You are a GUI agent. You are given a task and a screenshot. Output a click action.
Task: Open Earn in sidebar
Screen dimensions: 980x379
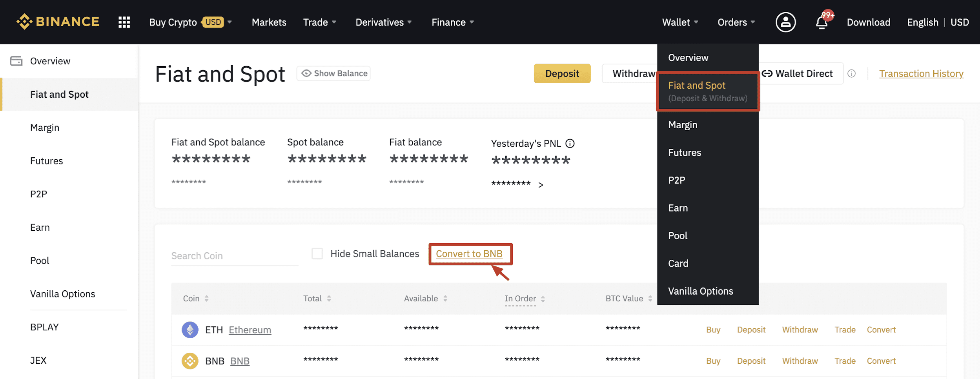pos(69,228)
